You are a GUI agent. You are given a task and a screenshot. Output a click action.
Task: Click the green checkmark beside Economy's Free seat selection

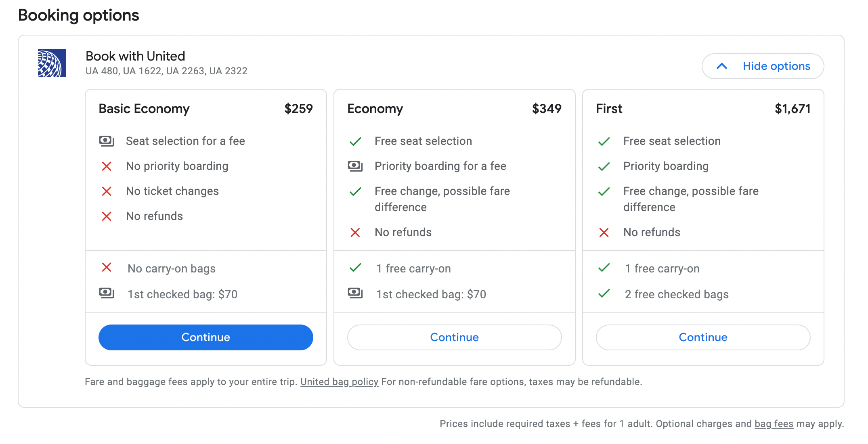[x=355, y=141]
